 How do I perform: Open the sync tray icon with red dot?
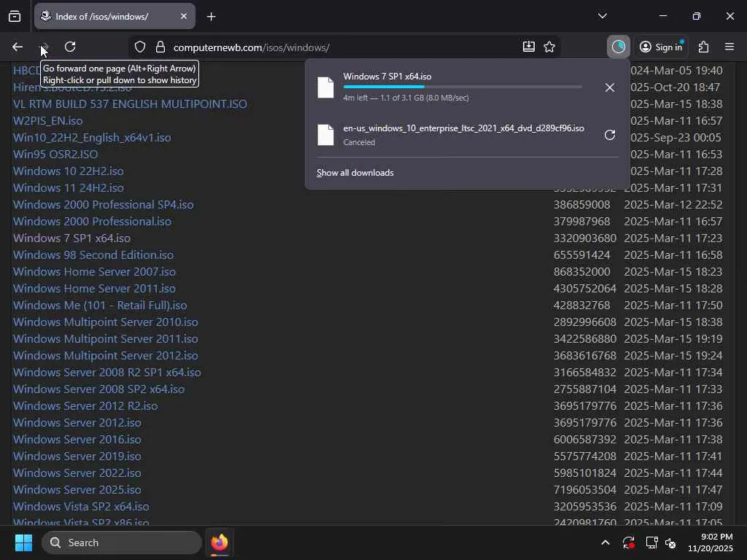click(x=628, y=542)
